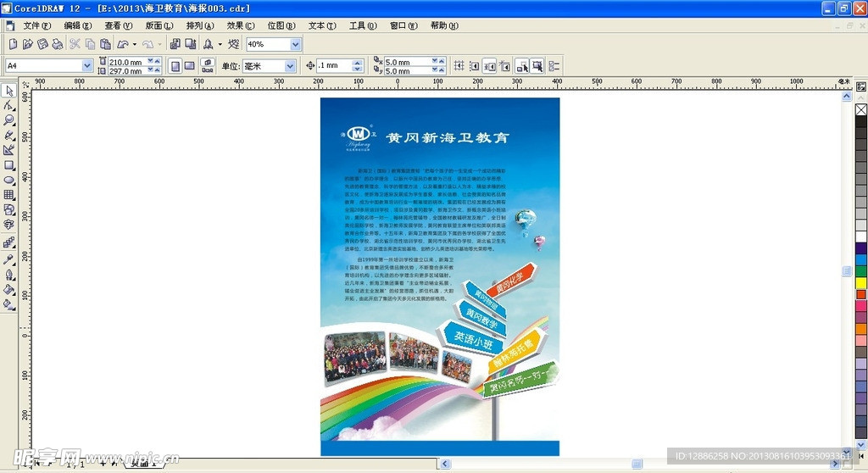Viewport: 868px width, 473px height.
Task: Set page orientation to Portrait
Action: pyautogui.click(x=175, y=66)
